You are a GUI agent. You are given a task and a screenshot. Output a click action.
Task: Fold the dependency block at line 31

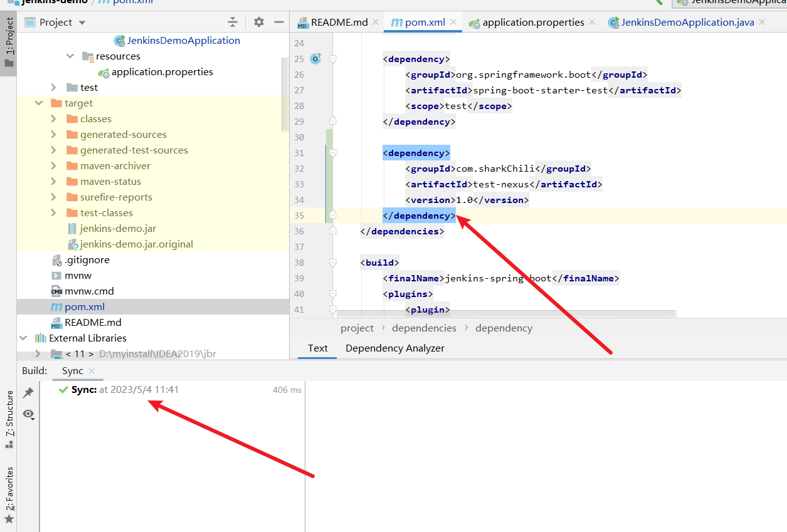click(x=333, y=153)
